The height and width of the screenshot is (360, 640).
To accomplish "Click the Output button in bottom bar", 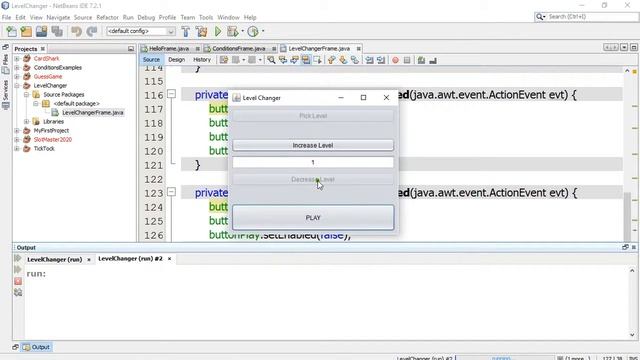I will pyautogui.click(x=36, y=347).
